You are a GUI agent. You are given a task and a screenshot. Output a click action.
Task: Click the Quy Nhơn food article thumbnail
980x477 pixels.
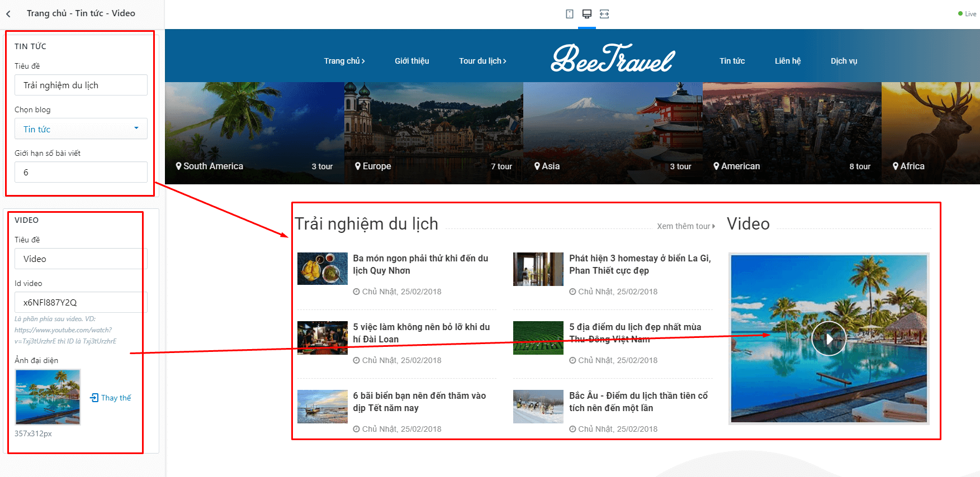[323, 269]
